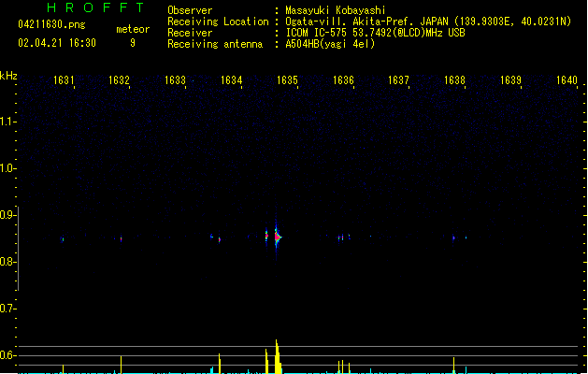Click time axis label 1637

[x=398, y=80]
